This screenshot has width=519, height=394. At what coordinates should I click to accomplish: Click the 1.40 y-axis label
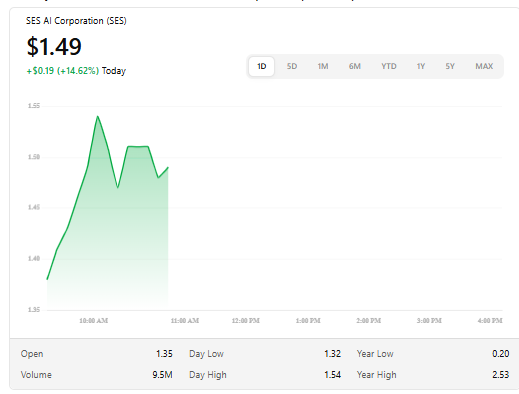pos(34,258)
